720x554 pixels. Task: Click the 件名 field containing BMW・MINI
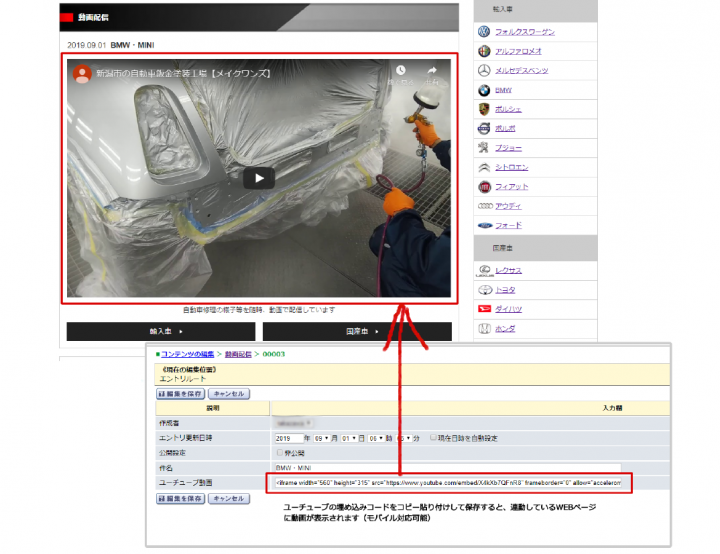pyautogui.click(x=448, y=468)
